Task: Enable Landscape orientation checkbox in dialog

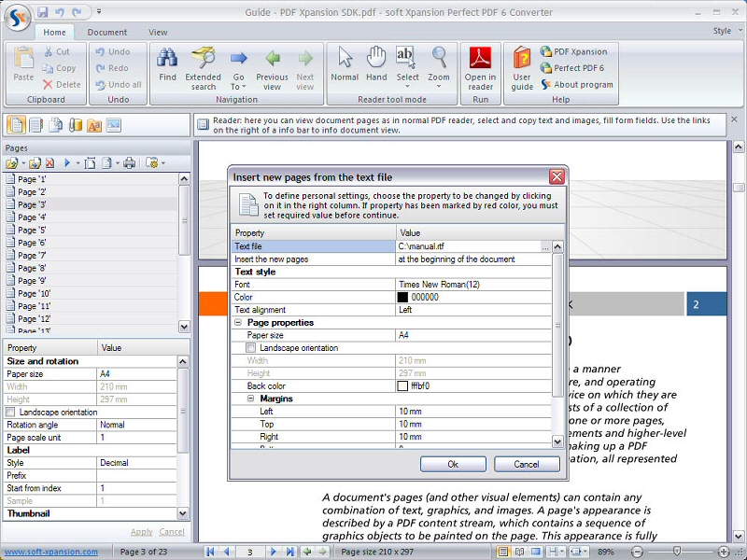Action: point(251,347)
